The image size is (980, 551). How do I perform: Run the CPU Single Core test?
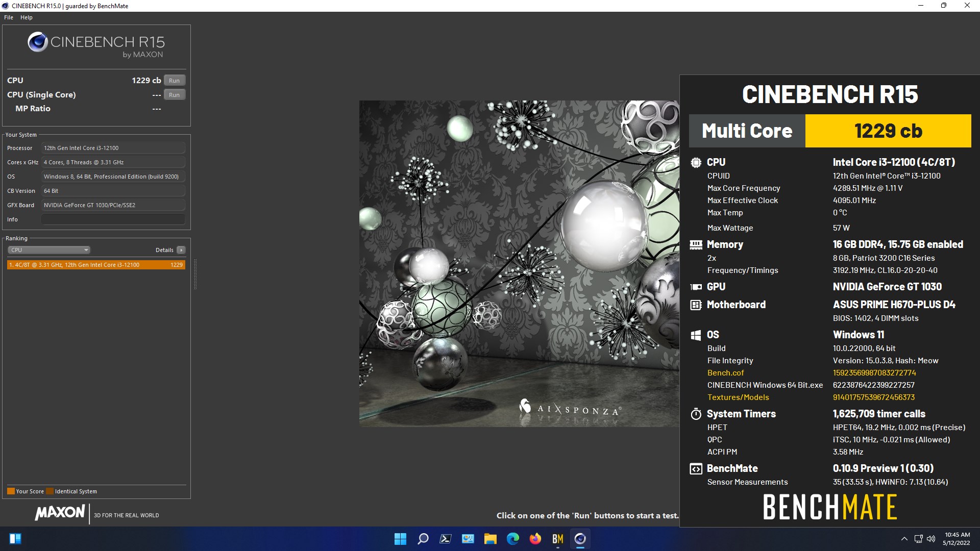[x=175, y=95]
